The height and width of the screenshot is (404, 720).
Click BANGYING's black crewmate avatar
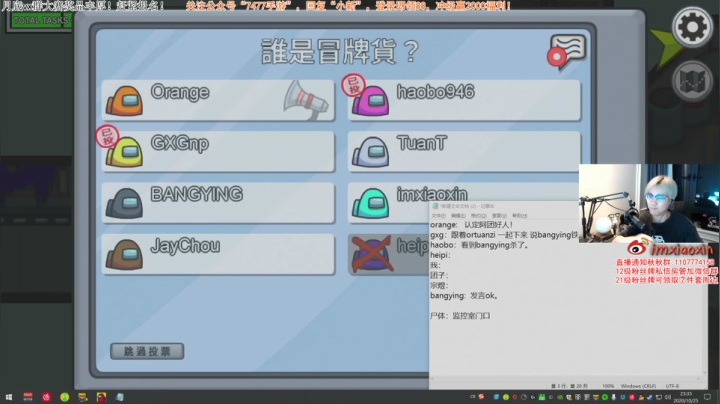pyautogui.click(x=124, y=203)
